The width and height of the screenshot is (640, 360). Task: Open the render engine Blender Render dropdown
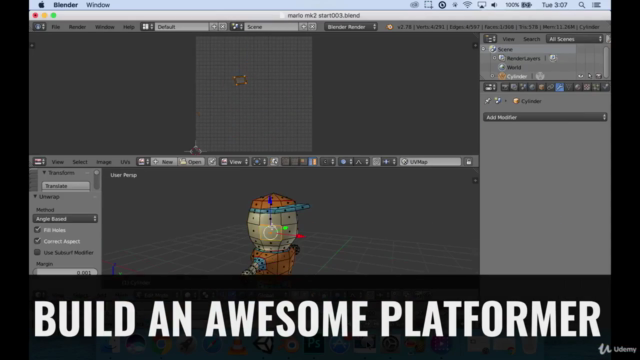tap(351, 27)
